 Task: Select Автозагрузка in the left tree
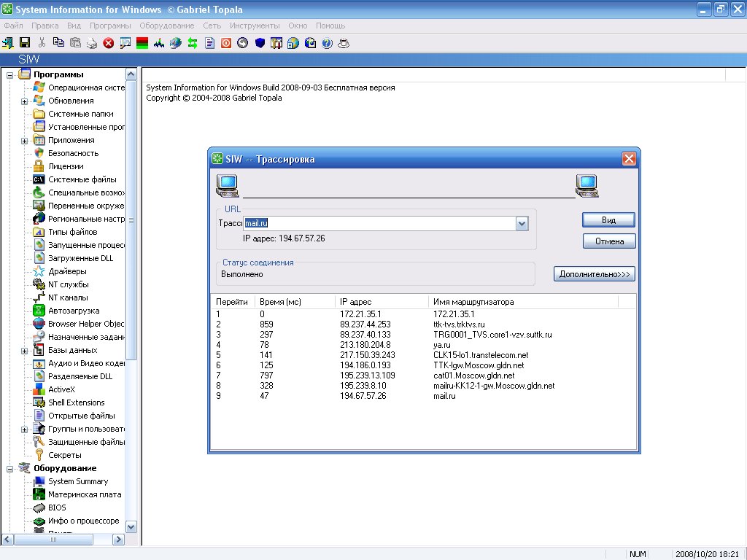(x=72, y=311)
